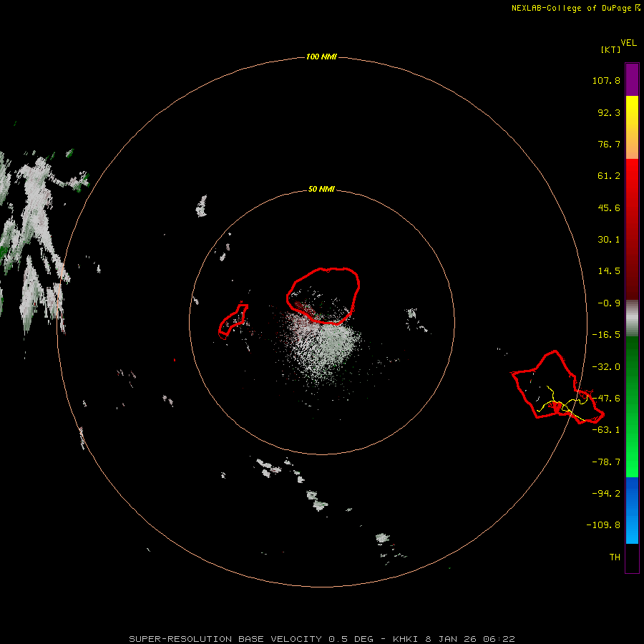
Task: Click the Super-Resolution Base Velocity caption text
Action: click(x=322, y=639)
